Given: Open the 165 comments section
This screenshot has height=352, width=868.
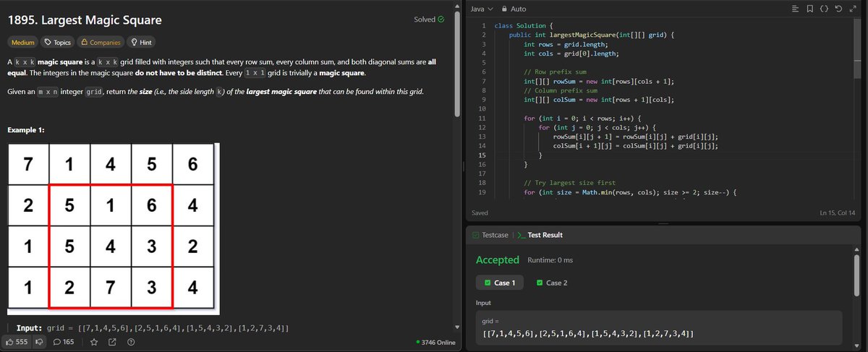Looking at the screenshot, I should (64, 342).
